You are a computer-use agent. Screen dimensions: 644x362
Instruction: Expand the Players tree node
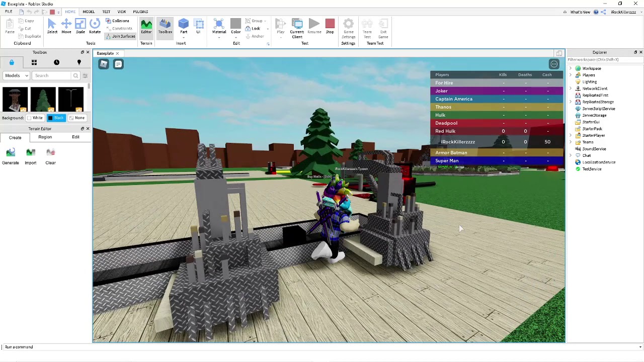pos(571,75)
